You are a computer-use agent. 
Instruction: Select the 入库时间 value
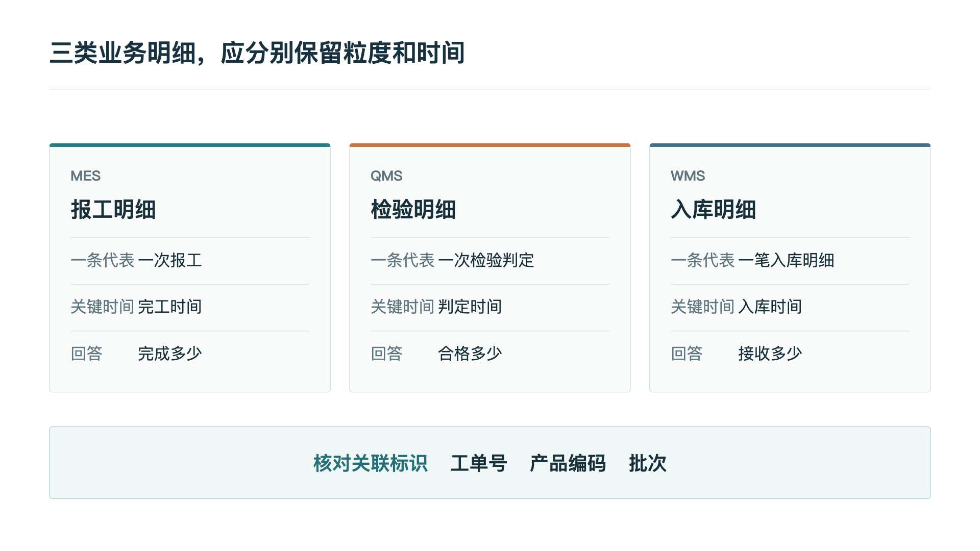[770, 307]
